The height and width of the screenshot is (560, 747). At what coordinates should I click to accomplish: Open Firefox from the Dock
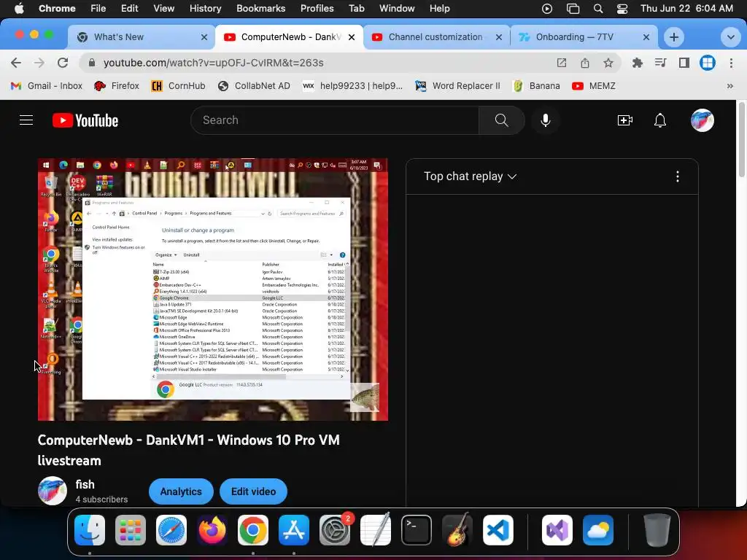(212, 530)
